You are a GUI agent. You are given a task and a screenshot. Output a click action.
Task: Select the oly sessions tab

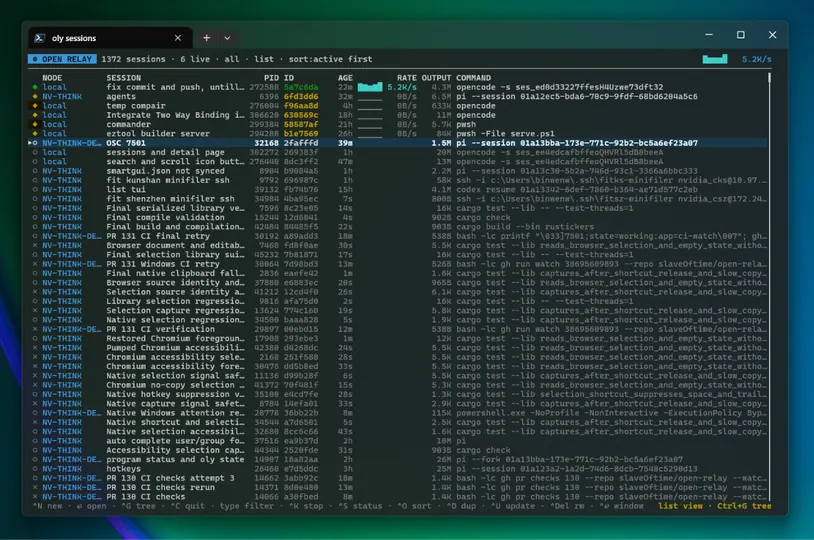point(110,38)
